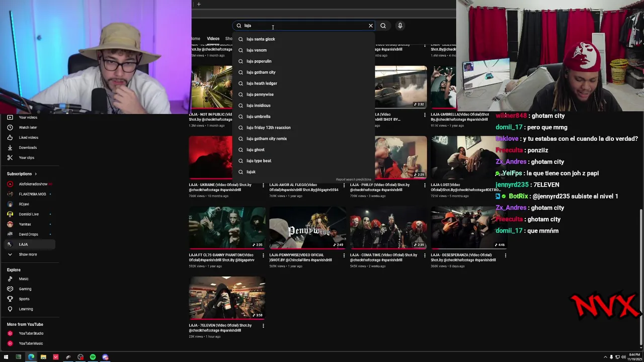Open Liked videos in sidebar
Screen dimensions: 644x362
coord(28,137)
